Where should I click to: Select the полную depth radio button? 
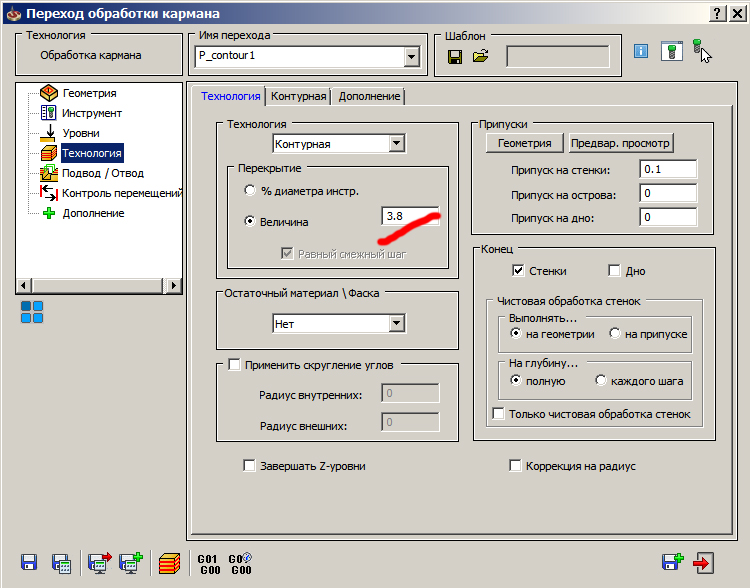click(x=515, y=380)
